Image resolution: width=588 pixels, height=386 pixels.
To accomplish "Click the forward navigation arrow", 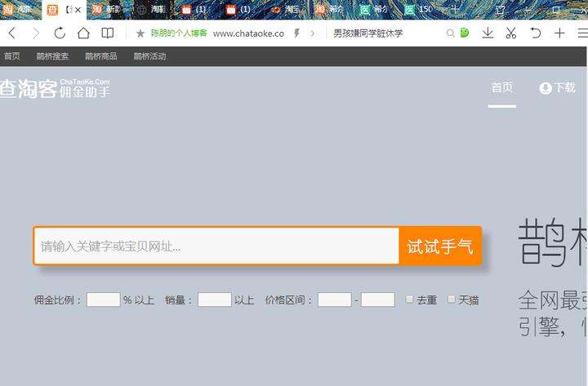I will coord(36,33).
